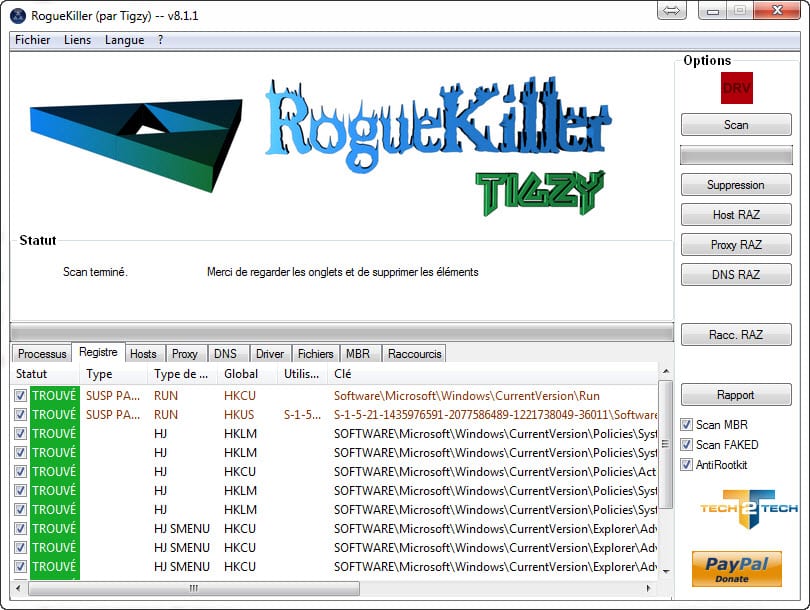Click the Racc. RAZ button

pos(736,335)
